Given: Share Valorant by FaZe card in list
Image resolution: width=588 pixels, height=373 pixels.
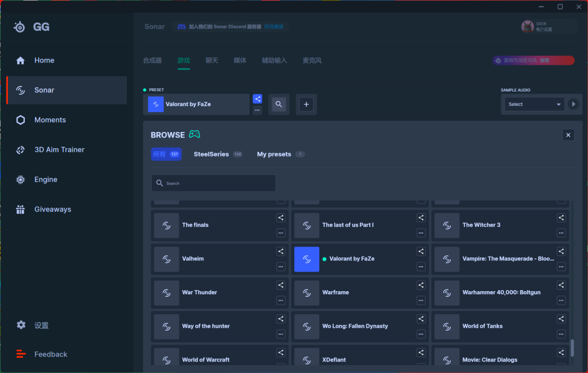Looking at the screenshot, I should tap(421, 251).
